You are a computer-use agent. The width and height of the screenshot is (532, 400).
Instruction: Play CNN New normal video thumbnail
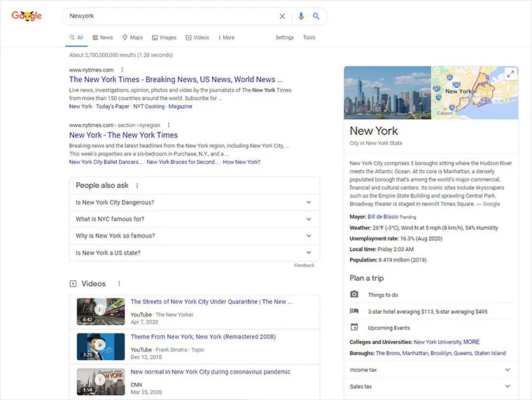click(x=101, y=382)
